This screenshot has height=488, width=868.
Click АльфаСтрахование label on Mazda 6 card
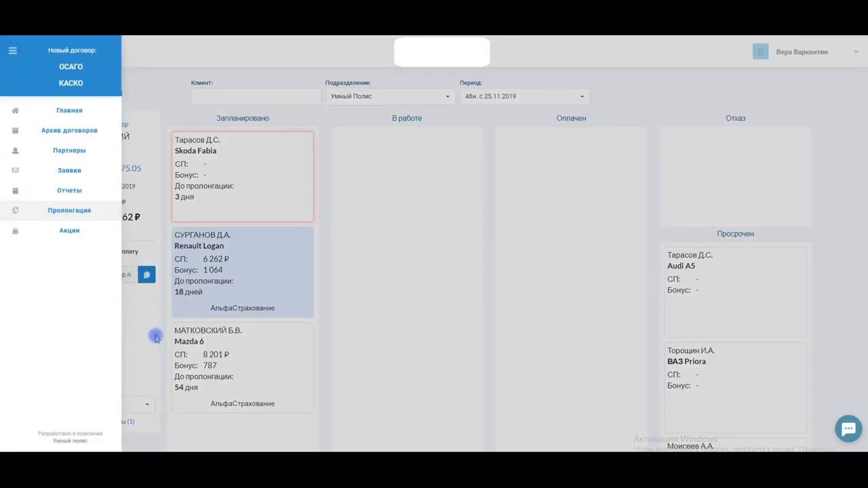[x=242, y=403]
